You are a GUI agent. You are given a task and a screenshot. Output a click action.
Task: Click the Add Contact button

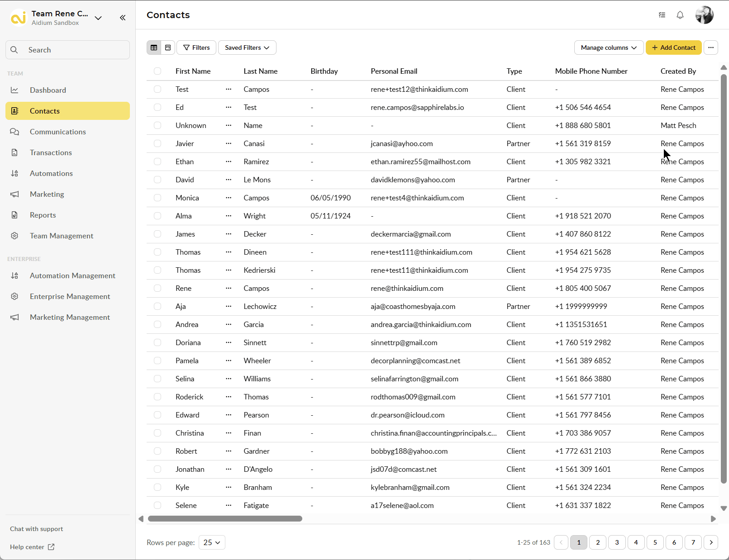673,47
